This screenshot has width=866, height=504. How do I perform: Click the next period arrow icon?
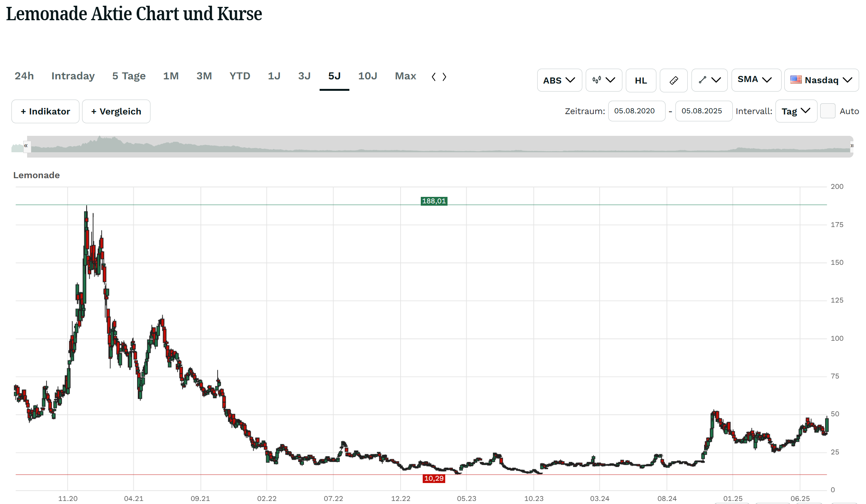click(444, 77)
